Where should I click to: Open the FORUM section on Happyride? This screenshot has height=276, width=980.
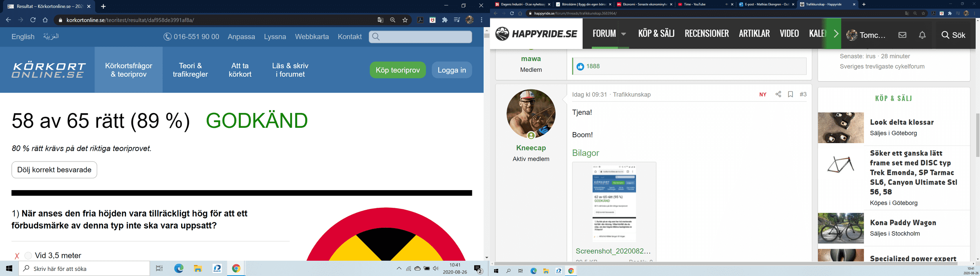(604, 34)
